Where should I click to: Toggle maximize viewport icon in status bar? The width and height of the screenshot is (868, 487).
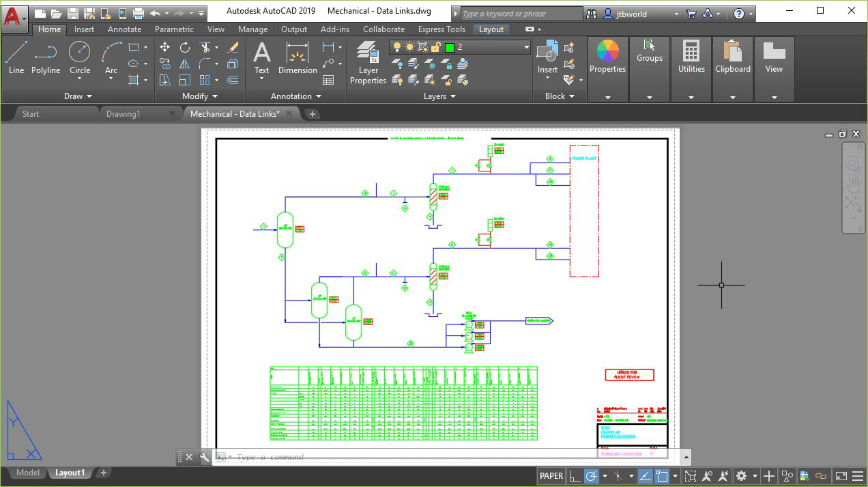691,476
